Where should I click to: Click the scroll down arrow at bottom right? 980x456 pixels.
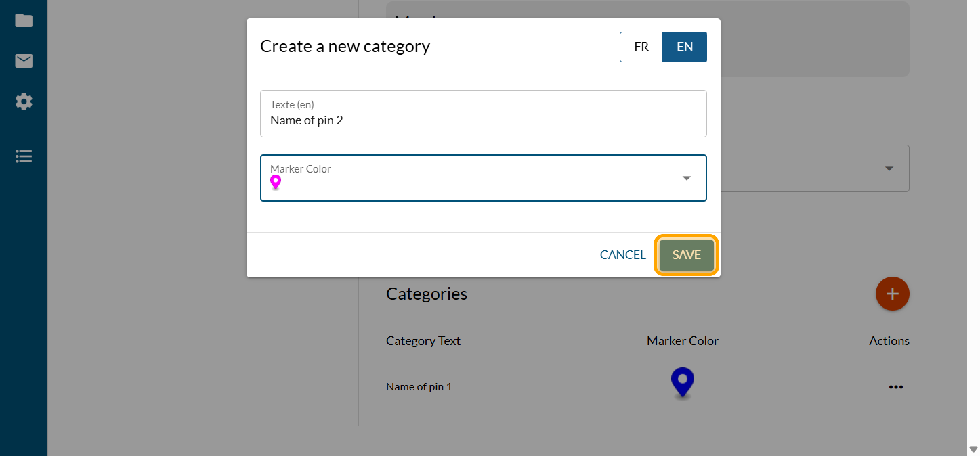coord(973,449)
